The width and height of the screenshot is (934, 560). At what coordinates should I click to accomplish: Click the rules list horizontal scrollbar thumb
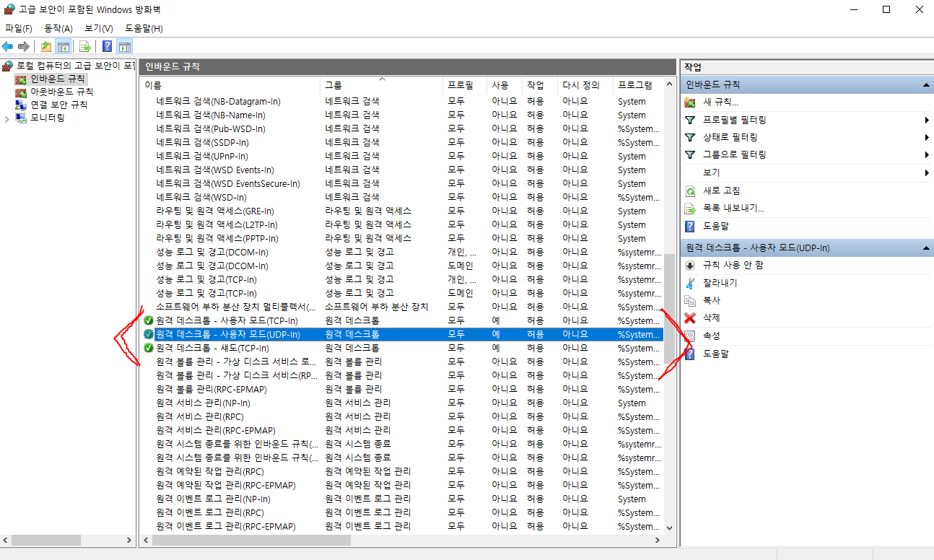[x=251, y=540]
